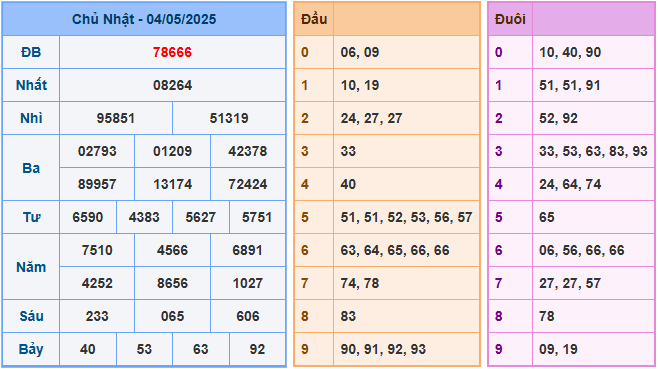Click the Ba prize number 01209

tap(172, 151)
